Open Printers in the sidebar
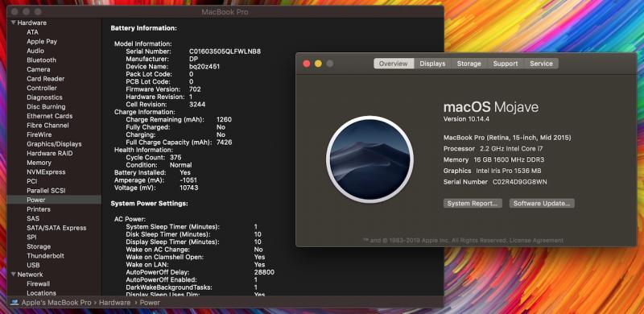644x314 pixels. pyautogui.click(x=39, y=209)
